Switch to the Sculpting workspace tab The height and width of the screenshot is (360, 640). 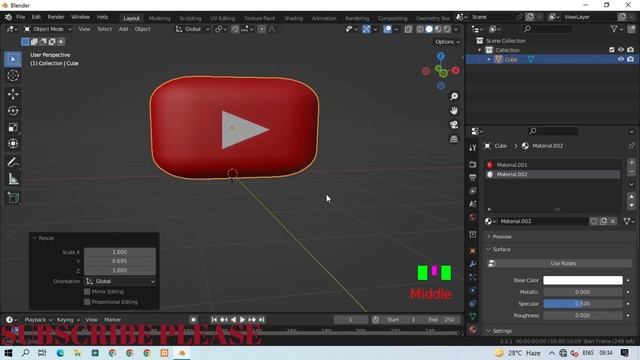click(190, 18)
